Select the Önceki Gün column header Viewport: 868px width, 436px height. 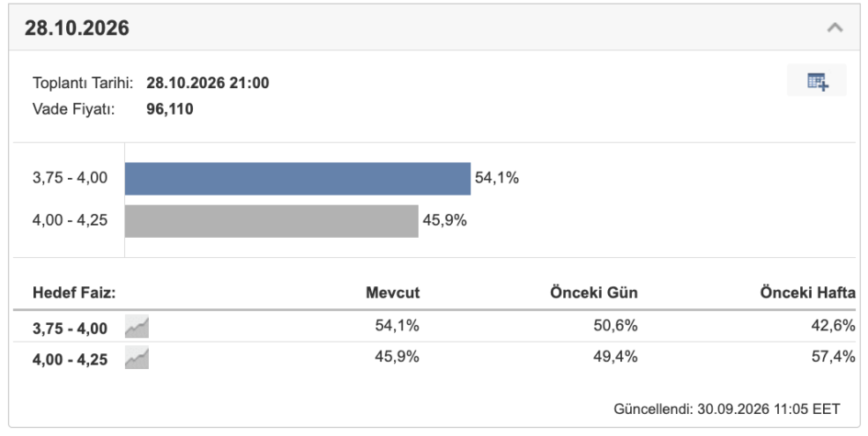click(593, 292)
